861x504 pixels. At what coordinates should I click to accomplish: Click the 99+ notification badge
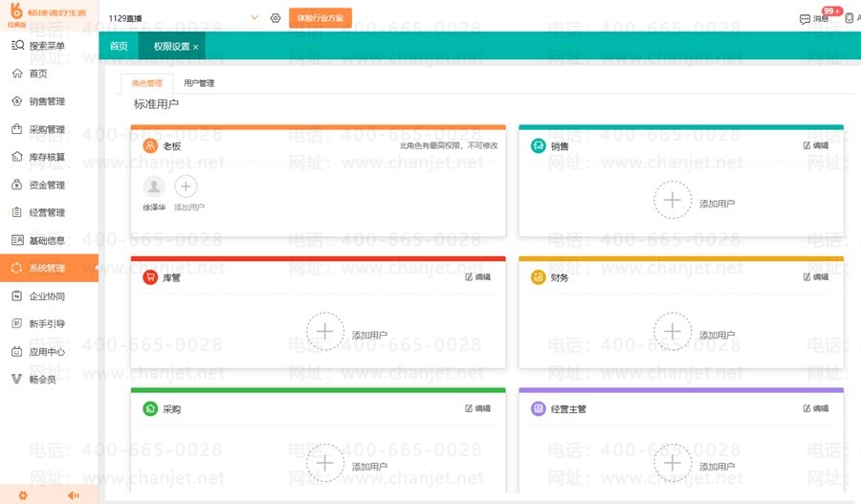pyautogui.click(x=831, y=11)
